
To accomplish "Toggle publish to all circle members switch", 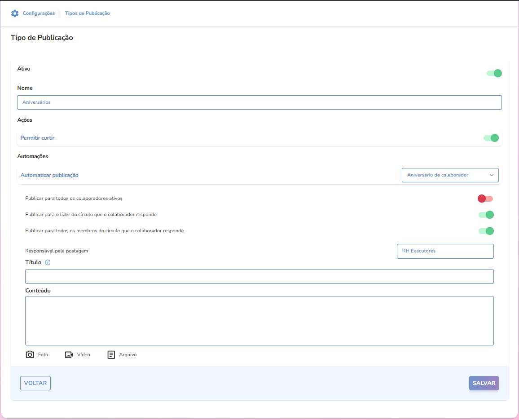I will pyautogui.click(x=486, y=231).
